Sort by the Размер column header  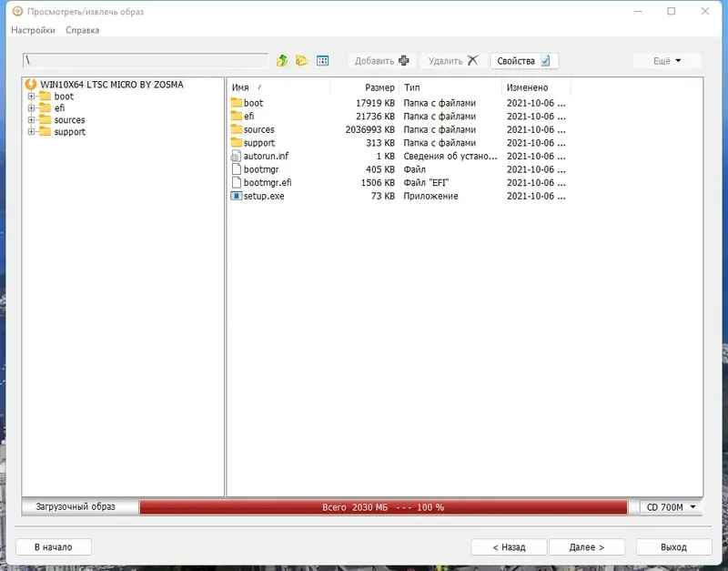[365, 87]
